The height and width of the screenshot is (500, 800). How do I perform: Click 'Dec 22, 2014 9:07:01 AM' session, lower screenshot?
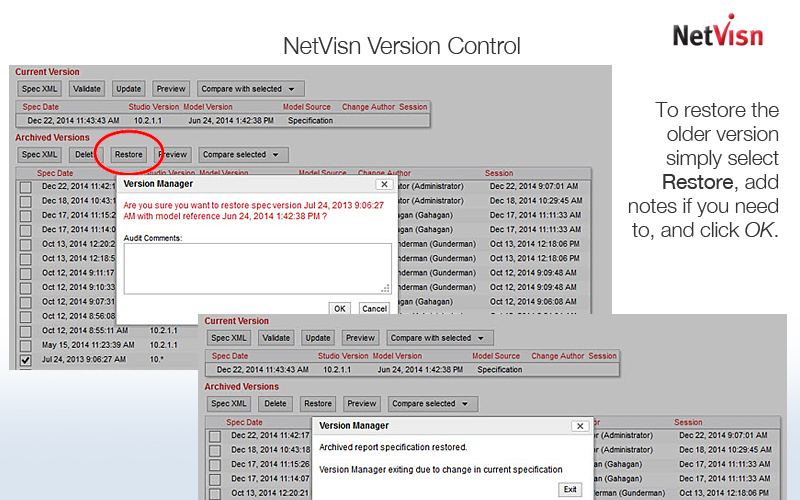723,436
